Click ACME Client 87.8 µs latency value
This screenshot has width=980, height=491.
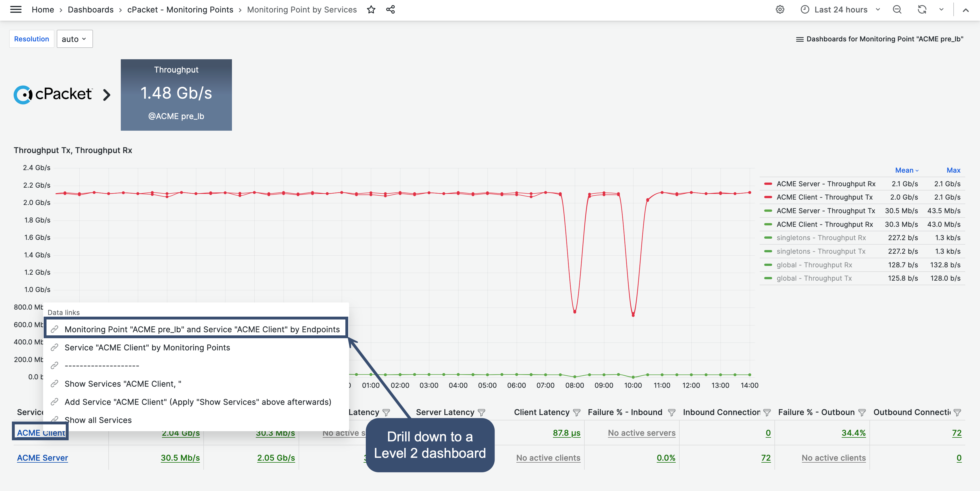pos(567,433)
